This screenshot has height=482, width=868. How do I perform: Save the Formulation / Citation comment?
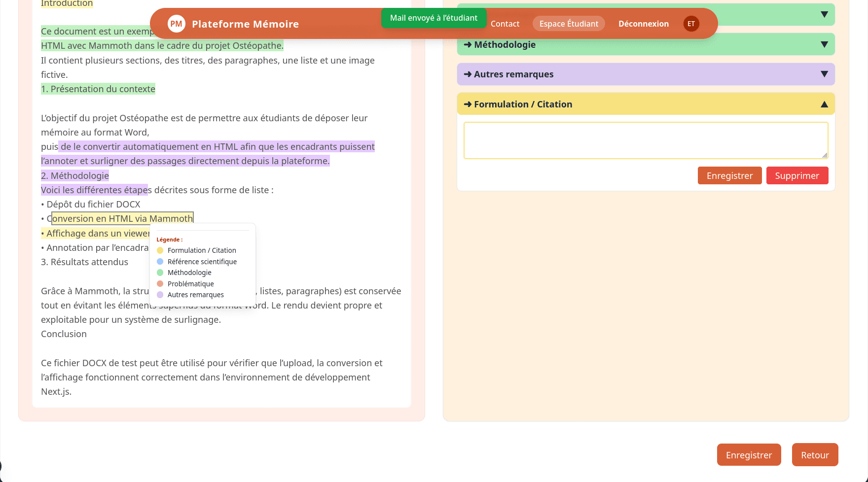click(x=729, y=175)
